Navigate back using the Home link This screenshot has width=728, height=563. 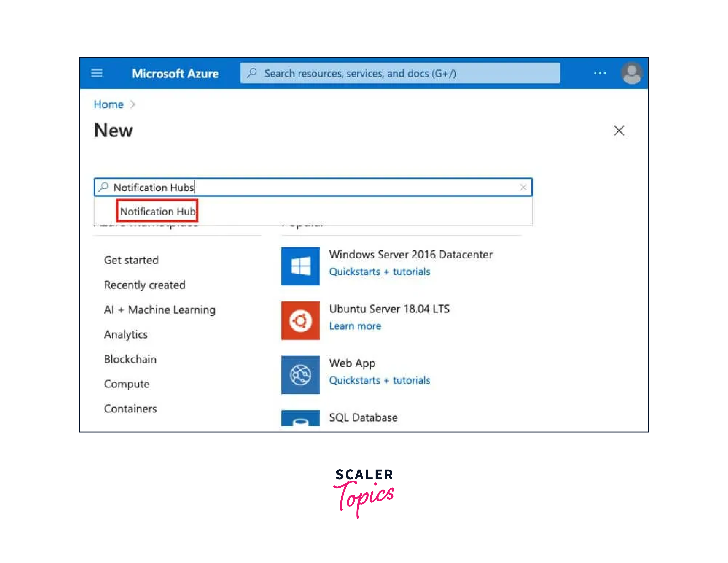[x=108, y=104]
